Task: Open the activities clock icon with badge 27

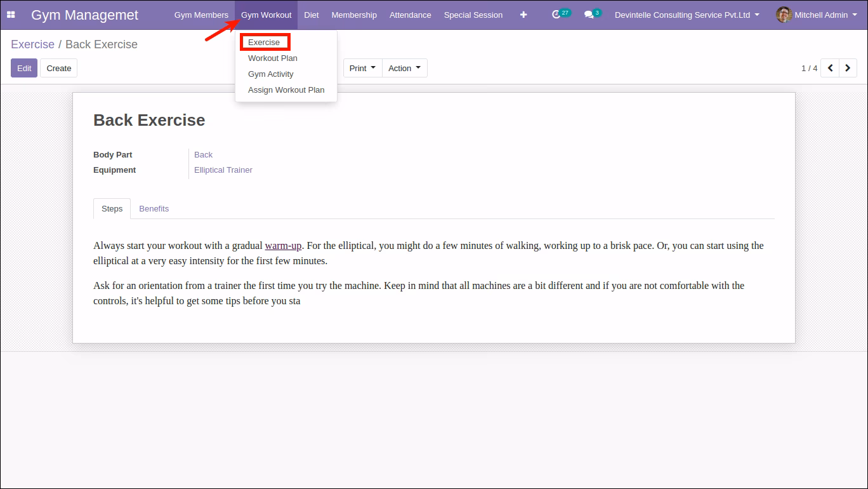Action: click(561, 14)
